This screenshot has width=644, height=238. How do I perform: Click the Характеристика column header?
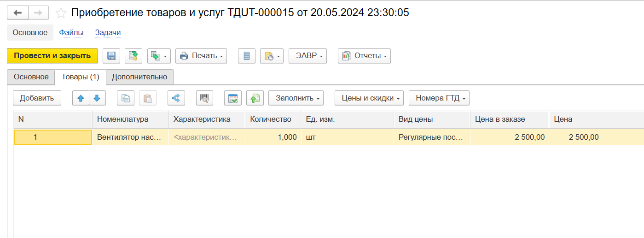207,119
